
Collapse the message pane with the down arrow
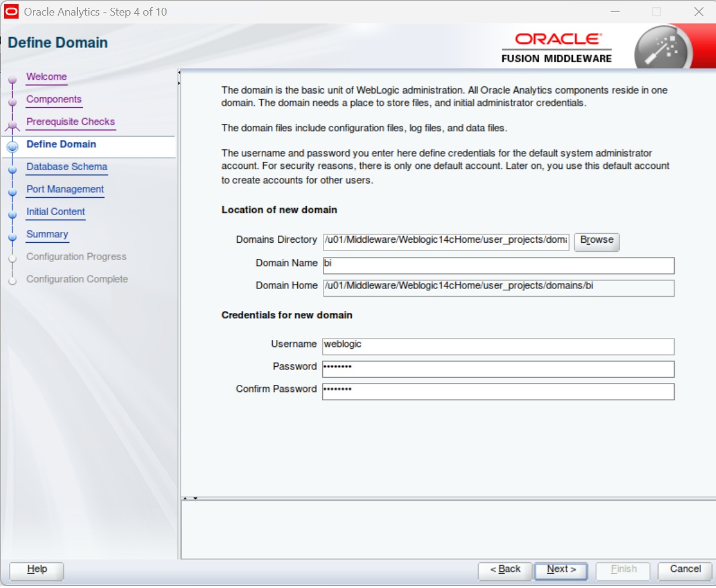195,498
